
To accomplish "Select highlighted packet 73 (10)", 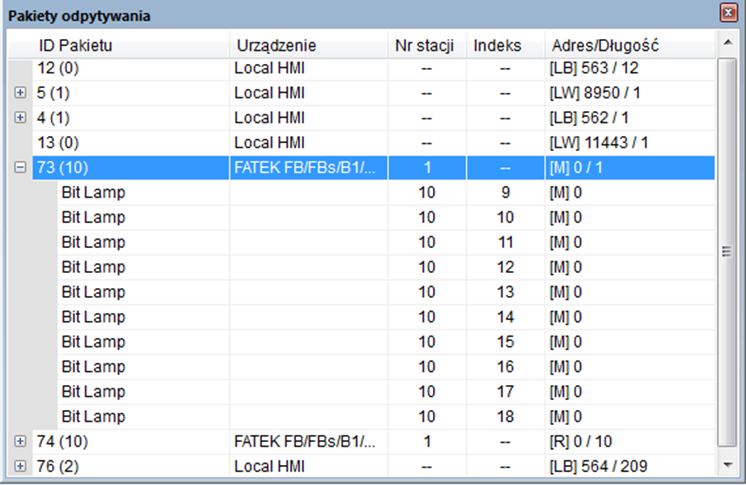I will tap(373, 168).
